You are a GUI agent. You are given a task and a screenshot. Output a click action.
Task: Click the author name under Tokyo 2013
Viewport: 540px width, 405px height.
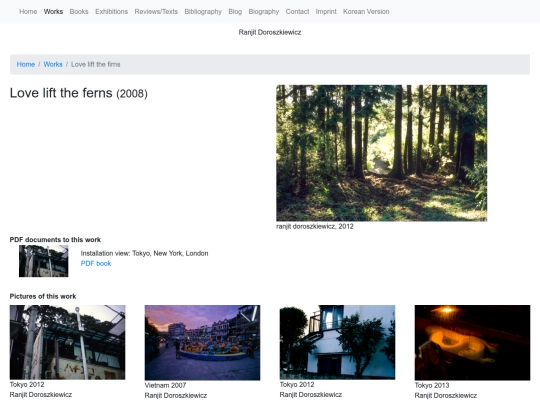coord(446,396)
